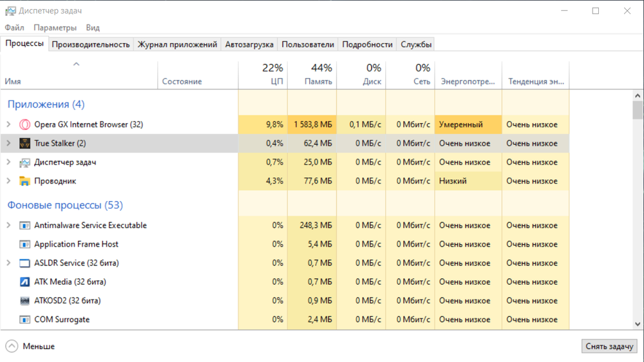Expand the Opera GX Internet Browser group
644x362 pixels.
click(x=8, y=124)
